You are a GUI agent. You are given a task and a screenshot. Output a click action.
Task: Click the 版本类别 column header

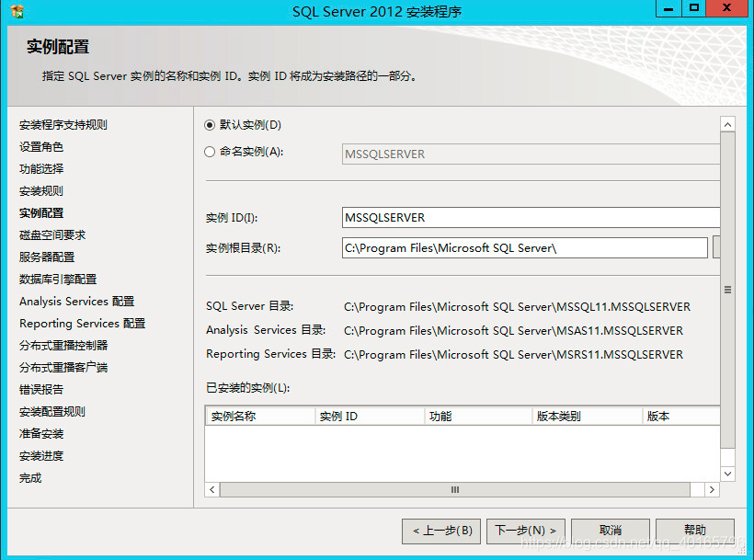point(588,417)
